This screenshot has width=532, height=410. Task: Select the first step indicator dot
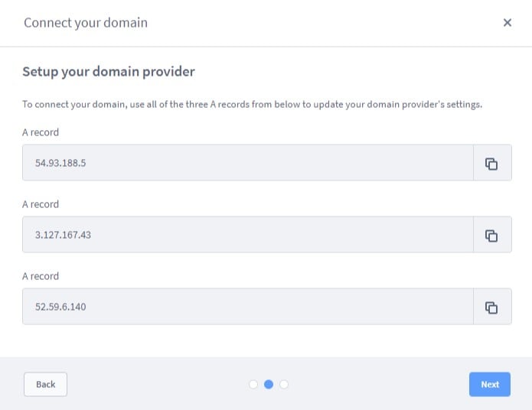(x=253, y=384)
